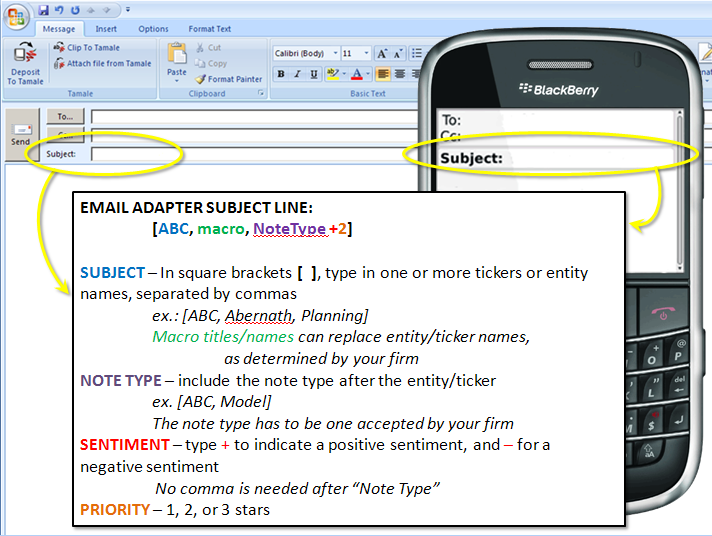The width and height of the screenshot is (712, 536).
Task: Grow the font size
Action: [x=382, y=54]
